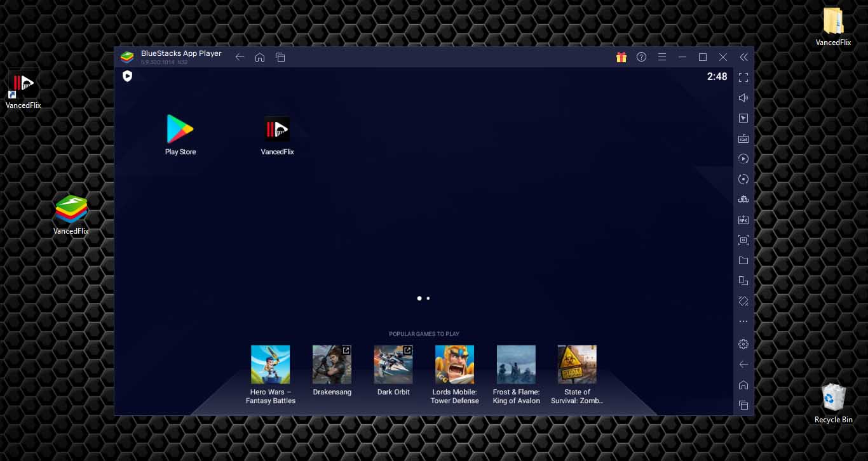Select BlueStacks VancedFlix desktop icon

click(71, 215)
